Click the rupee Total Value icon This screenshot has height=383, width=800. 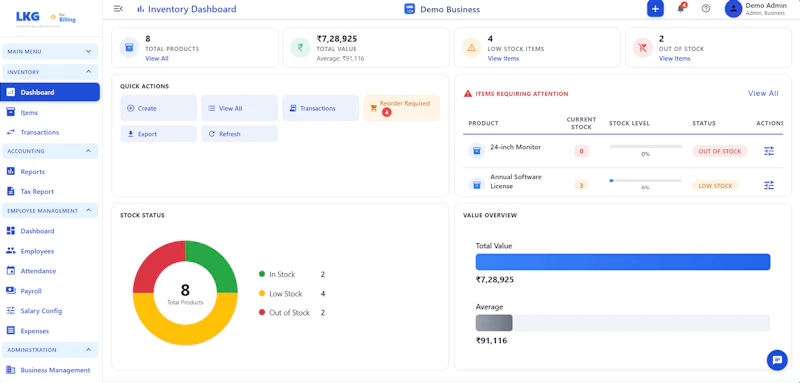(301, 47)
